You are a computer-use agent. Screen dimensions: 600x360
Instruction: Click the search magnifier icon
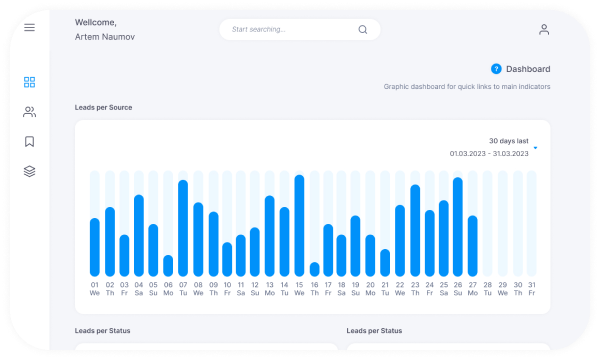click(x=363, y=29)
